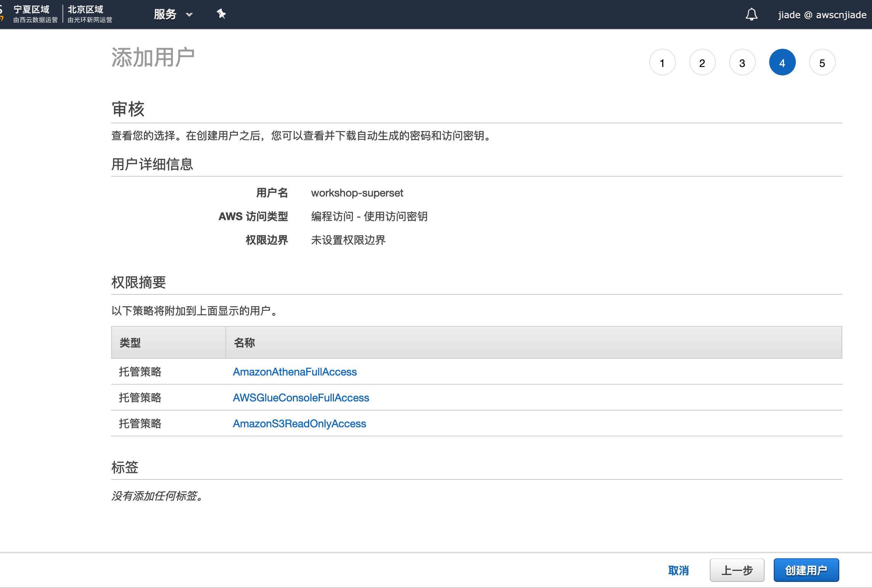Click the chevron next to 服务
The width and height of the screenshot is (872, 588).
[189, 15]
